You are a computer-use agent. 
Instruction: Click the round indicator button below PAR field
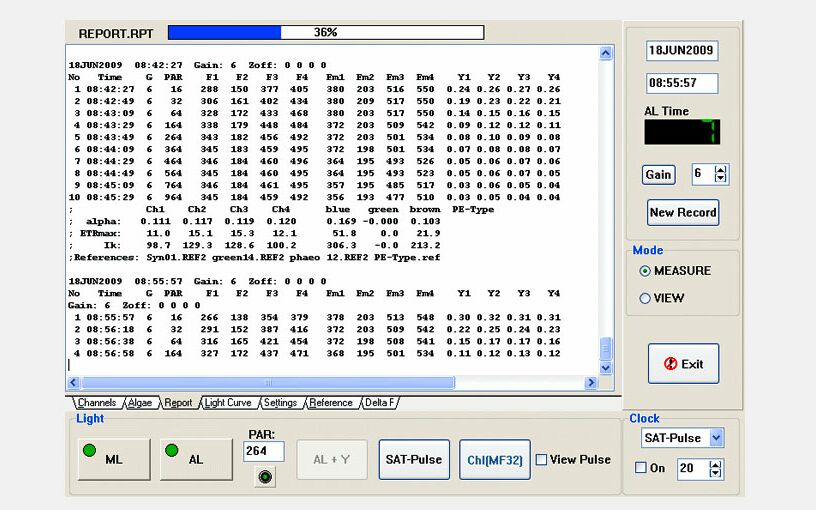click(265, 477)
